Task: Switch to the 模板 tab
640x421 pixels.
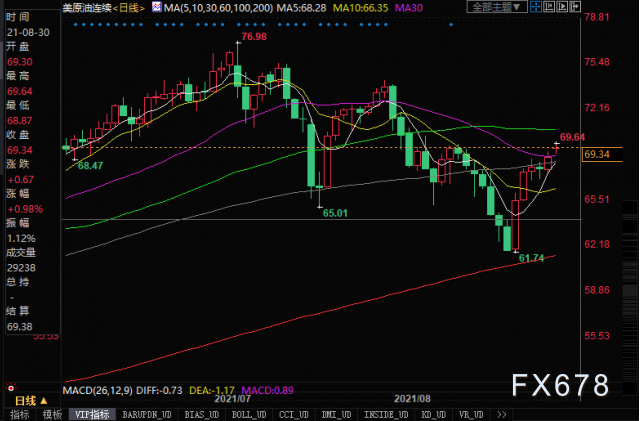Action: pyautogui.click(x=52, y=414)
